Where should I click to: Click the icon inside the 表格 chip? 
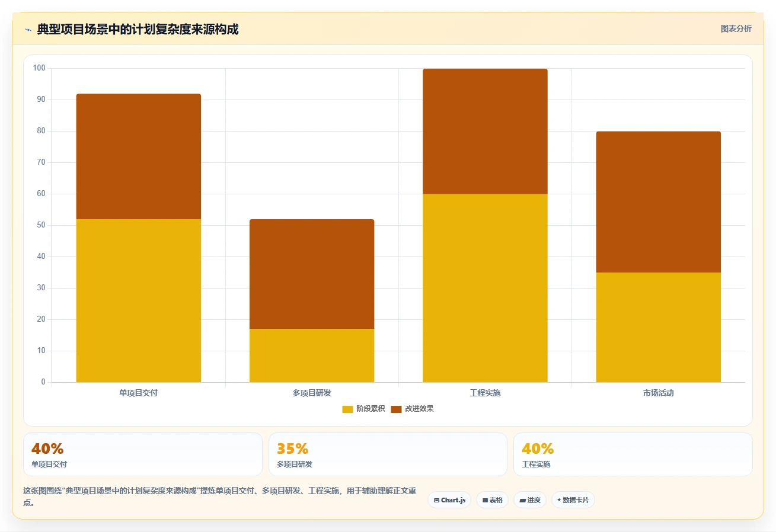[x=485, y=501]
